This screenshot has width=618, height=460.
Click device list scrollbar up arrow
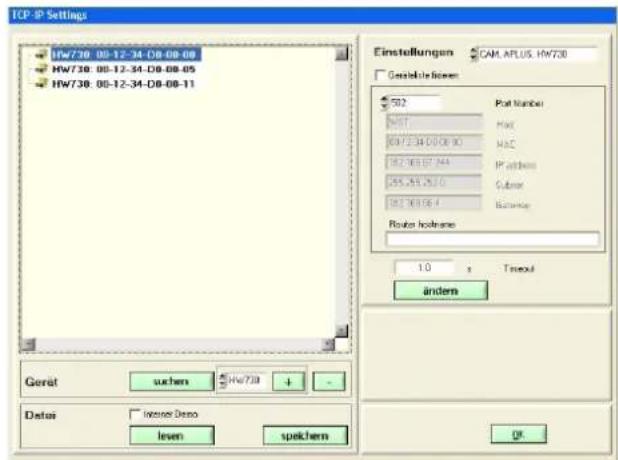coord(342,53)
